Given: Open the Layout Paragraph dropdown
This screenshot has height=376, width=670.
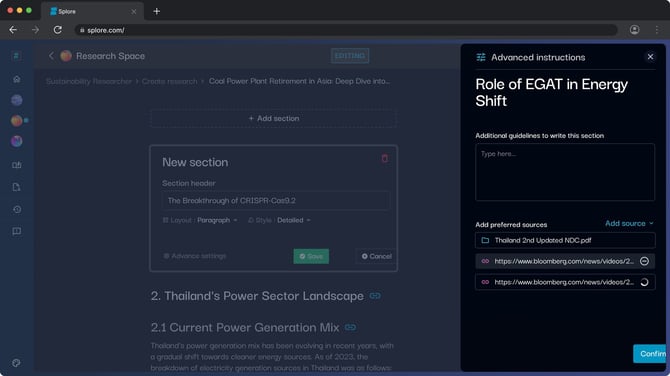Looking at the screenshot, I should [200, 220].
